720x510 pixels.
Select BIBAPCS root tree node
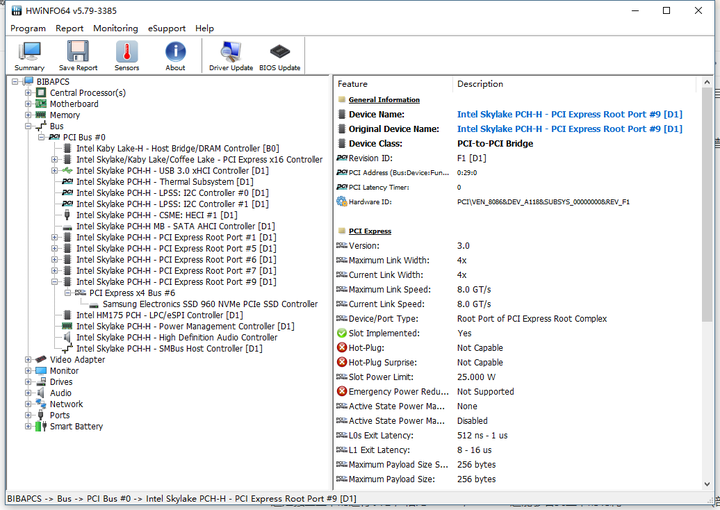point(53,82)
